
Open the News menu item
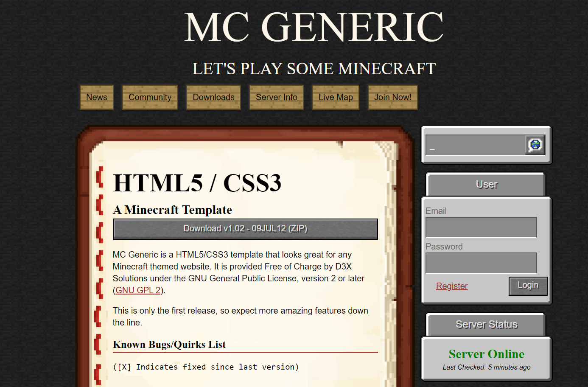tap(97, 97)
